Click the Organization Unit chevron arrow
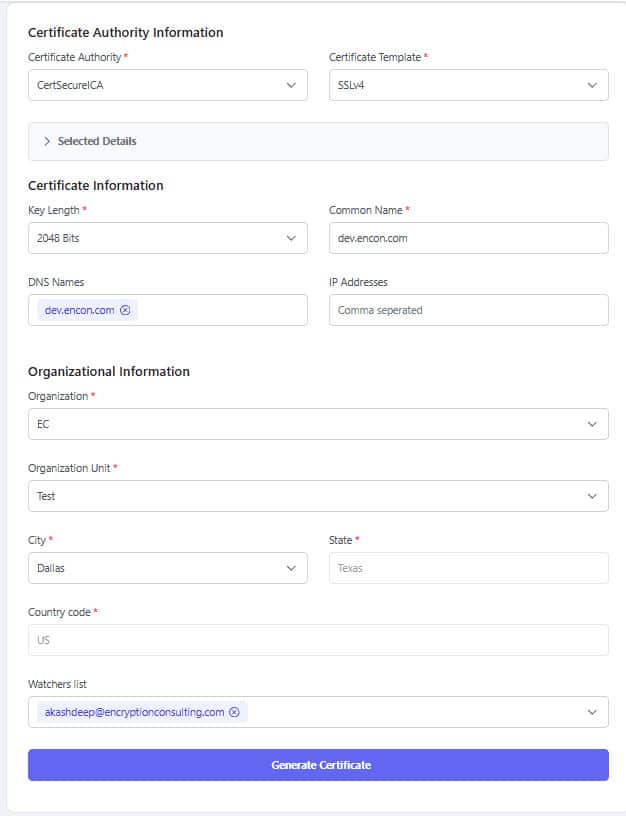 coord(592,496)
